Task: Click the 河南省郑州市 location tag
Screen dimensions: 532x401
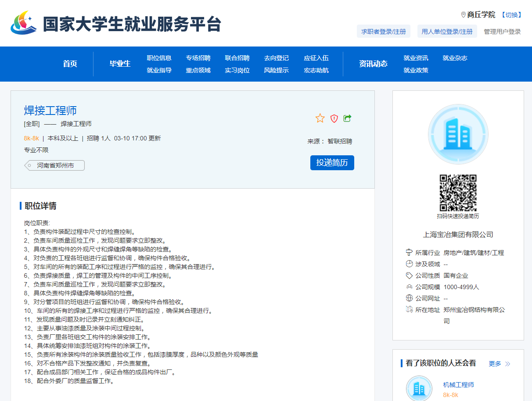Action: (54, 165)
